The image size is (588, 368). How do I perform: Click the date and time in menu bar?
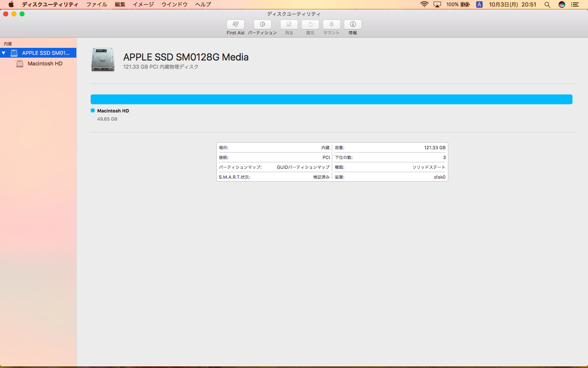click(x=512, y=4)
